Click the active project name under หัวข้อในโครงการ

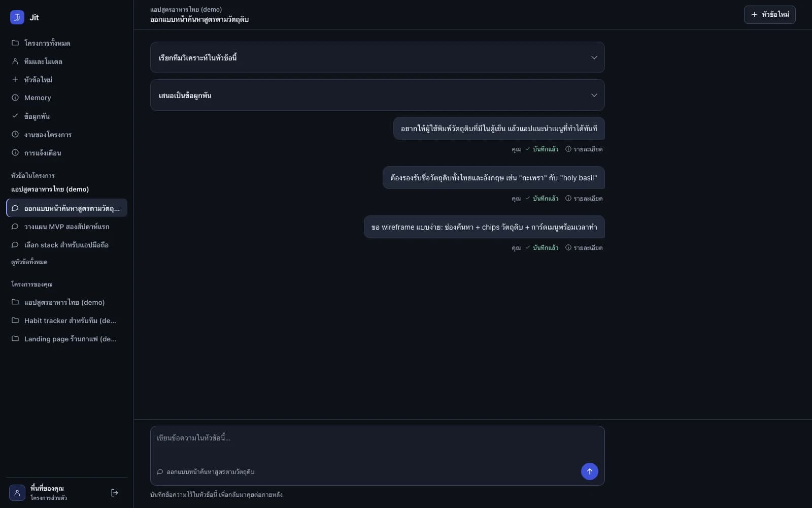click(x=50, y=189)
